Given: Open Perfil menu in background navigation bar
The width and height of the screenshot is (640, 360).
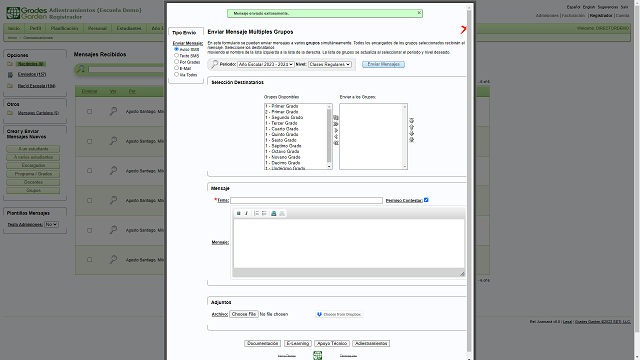Looking at the screenshot, I should point(36,29).
